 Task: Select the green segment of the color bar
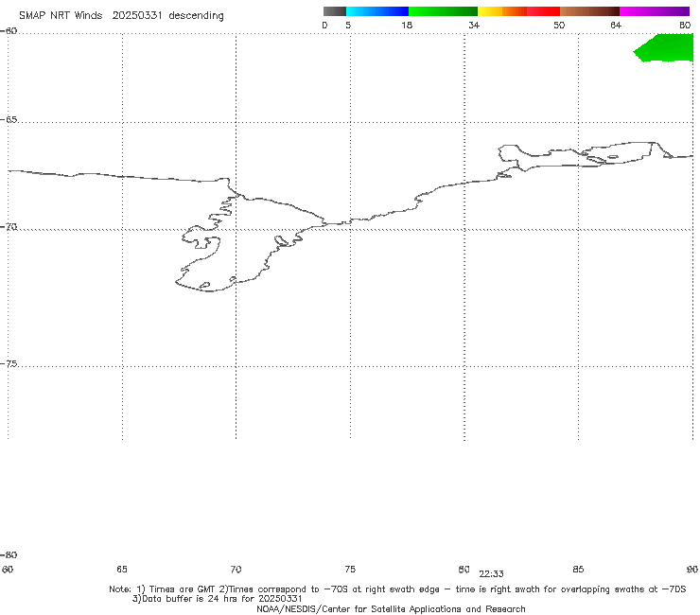coord(443,11)
